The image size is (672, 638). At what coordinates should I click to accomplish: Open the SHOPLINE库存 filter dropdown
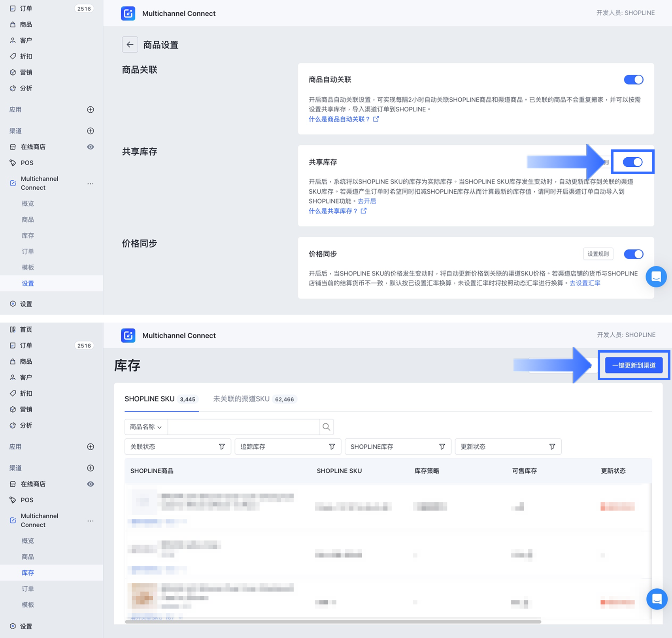(398, 447)
